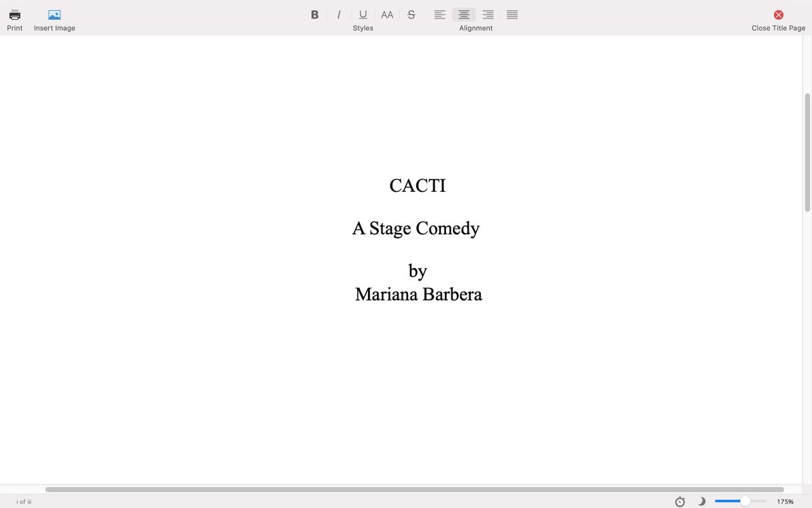Adjust the zoom slider

(746, 501)
